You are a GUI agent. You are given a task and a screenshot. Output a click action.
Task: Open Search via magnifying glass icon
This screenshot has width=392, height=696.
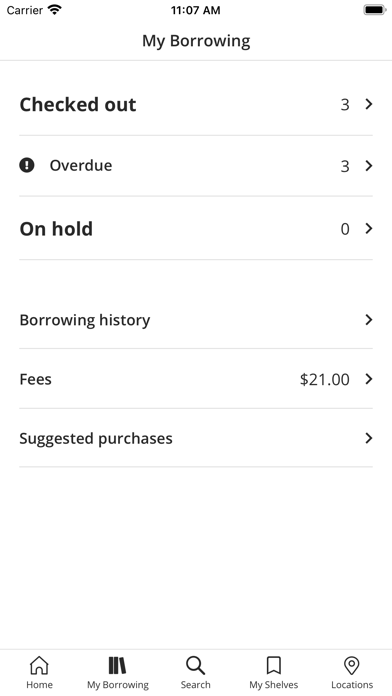[x=195, y=665]
